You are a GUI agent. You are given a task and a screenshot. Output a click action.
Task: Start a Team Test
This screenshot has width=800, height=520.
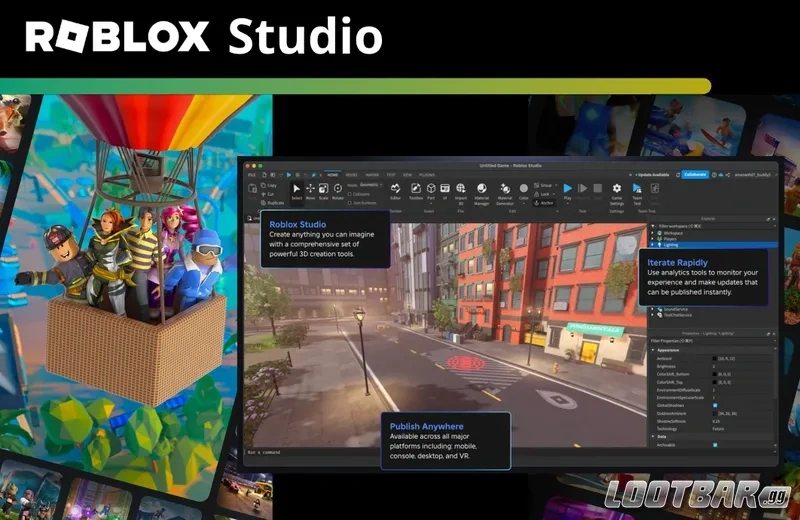(x=637, y=194)
